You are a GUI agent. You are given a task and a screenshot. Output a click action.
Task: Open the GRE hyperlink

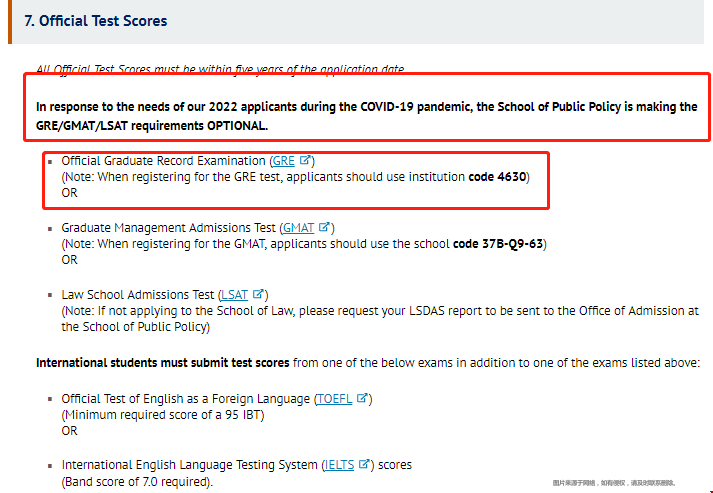click(x=283, y=161)
